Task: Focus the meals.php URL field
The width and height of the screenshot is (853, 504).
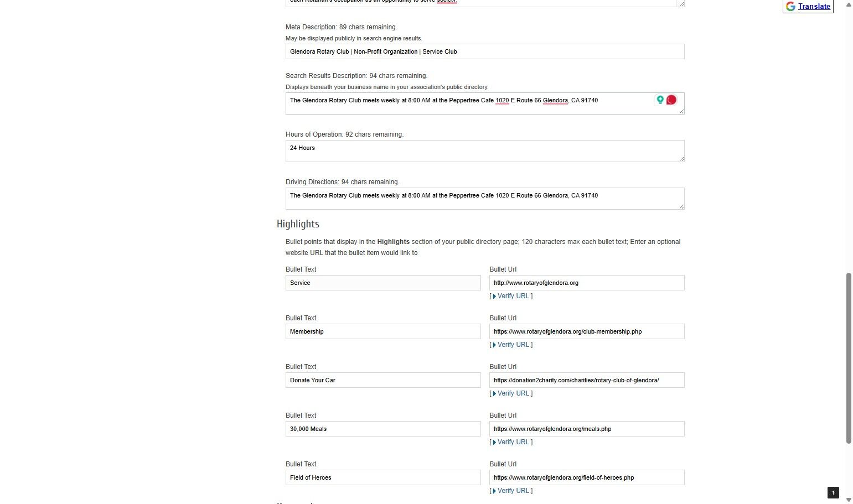Action: pyautogui.click(x=587, y=429)
